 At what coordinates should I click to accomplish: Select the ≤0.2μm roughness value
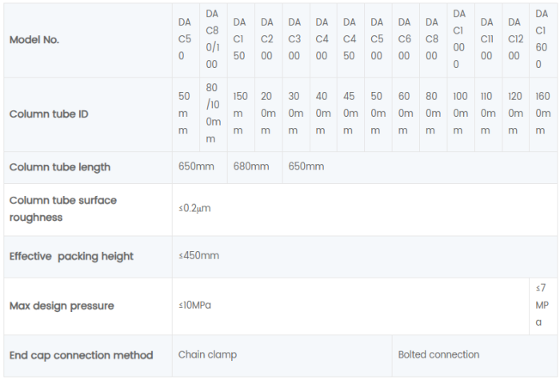[194, 208]
